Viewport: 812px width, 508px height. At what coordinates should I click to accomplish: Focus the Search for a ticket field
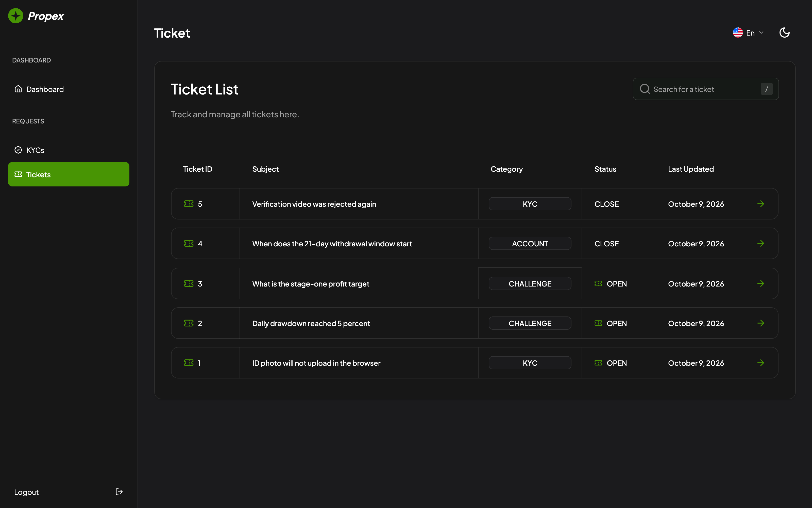706,89
